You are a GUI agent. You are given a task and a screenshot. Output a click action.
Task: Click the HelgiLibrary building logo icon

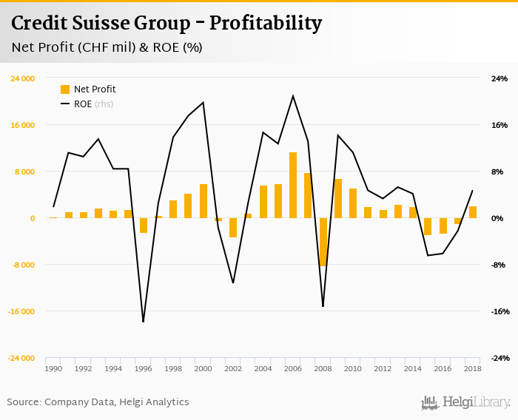430,402
